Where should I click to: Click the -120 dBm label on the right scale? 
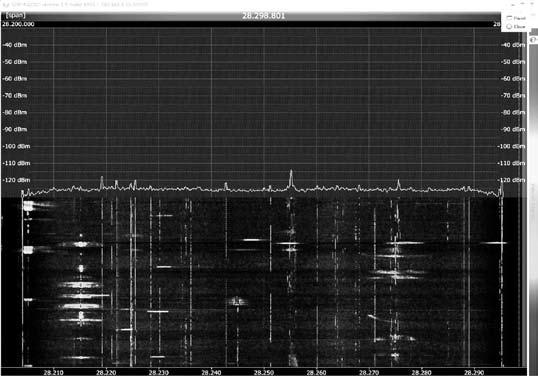pyautogui.click(x=511, y=180)
